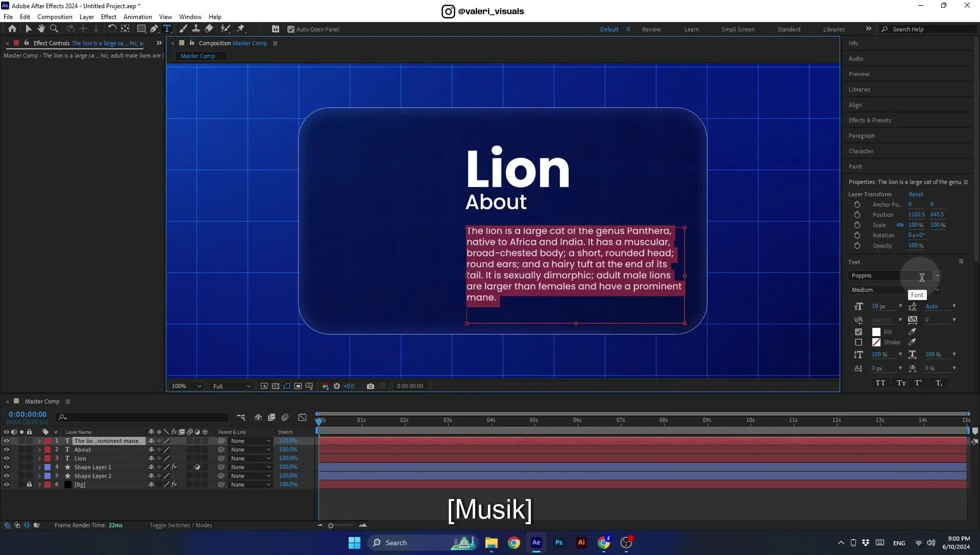Enable the Stroke checkbox
Viewport: 980px width, 555px height.
point(859,342)
